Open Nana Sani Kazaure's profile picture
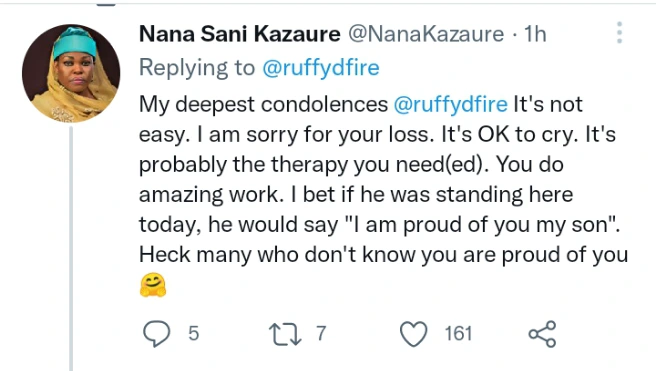This screenshot has height=371, width=656. (x=71, y=73)
